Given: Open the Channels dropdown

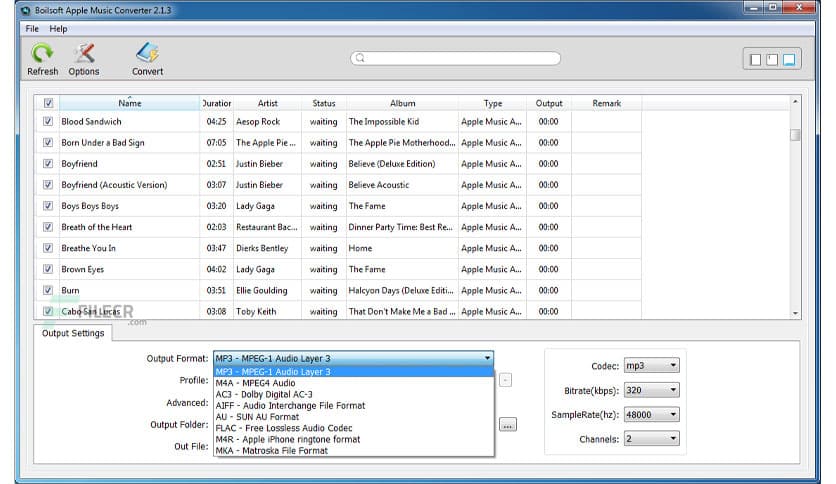Looking at the screenshot, I should 652,439.
